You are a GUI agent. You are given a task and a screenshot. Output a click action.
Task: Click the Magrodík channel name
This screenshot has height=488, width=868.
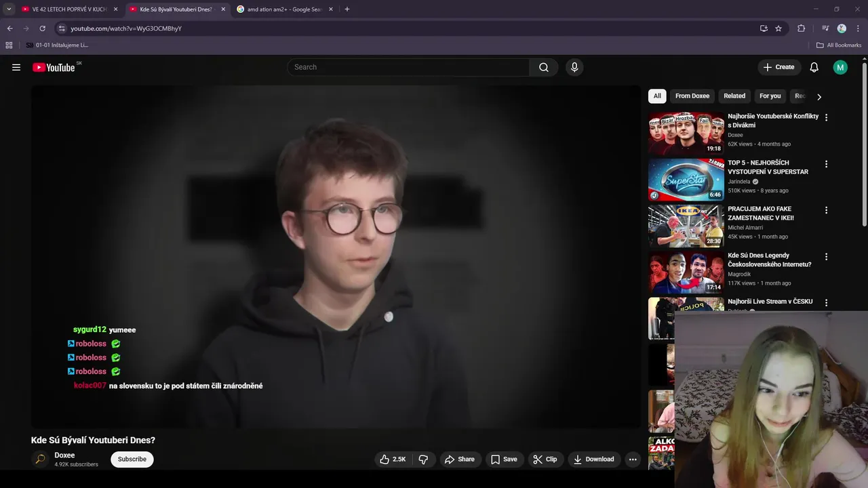coord(739,274)
